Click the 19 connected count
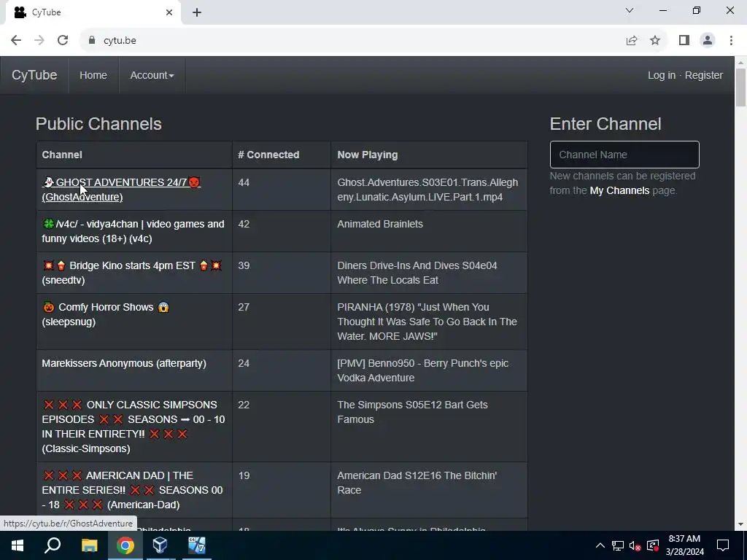Image resolution: width=747 pixels, height=560 pixels. pyautogui.click(x=244, y=475)
